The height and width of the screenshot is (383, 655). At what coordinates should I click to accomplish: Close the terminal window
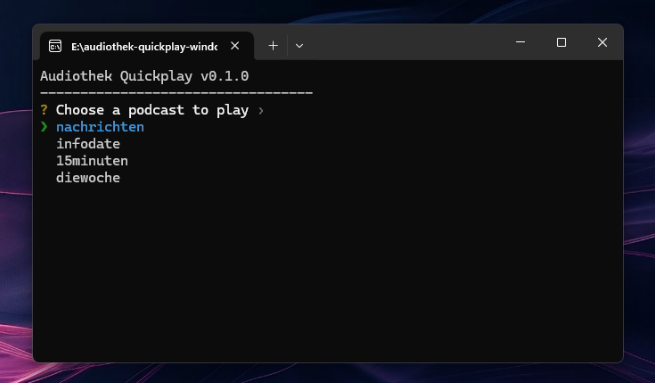[602, 42]
